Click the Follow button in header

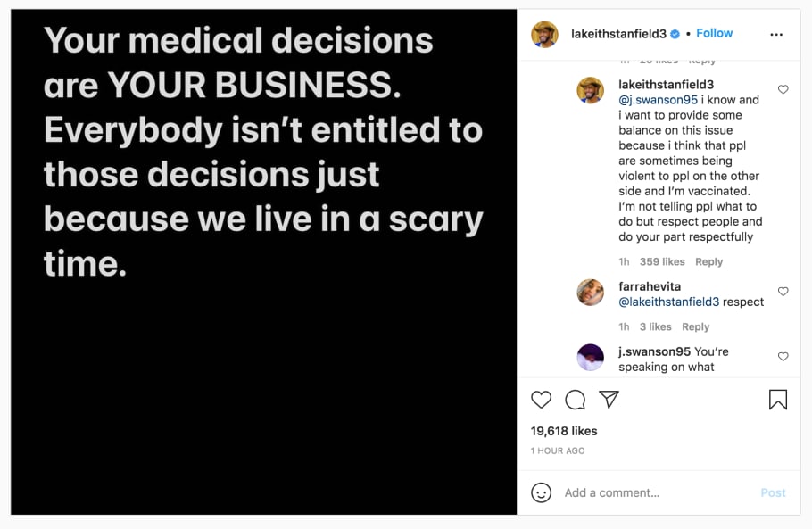tap(714, 33)
